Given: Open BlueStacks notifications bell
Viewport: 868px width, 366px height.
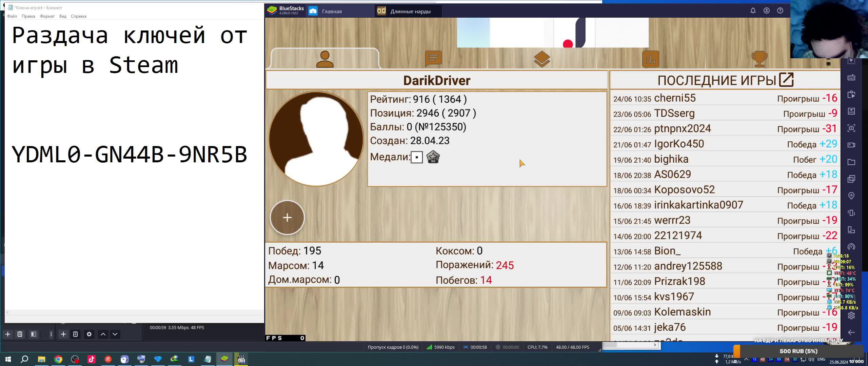Looking at the screenshot, I should 753,11.
